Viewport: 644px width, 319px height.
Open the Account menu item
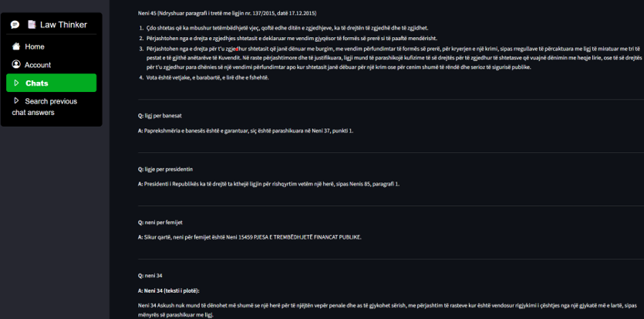(37, 65)
